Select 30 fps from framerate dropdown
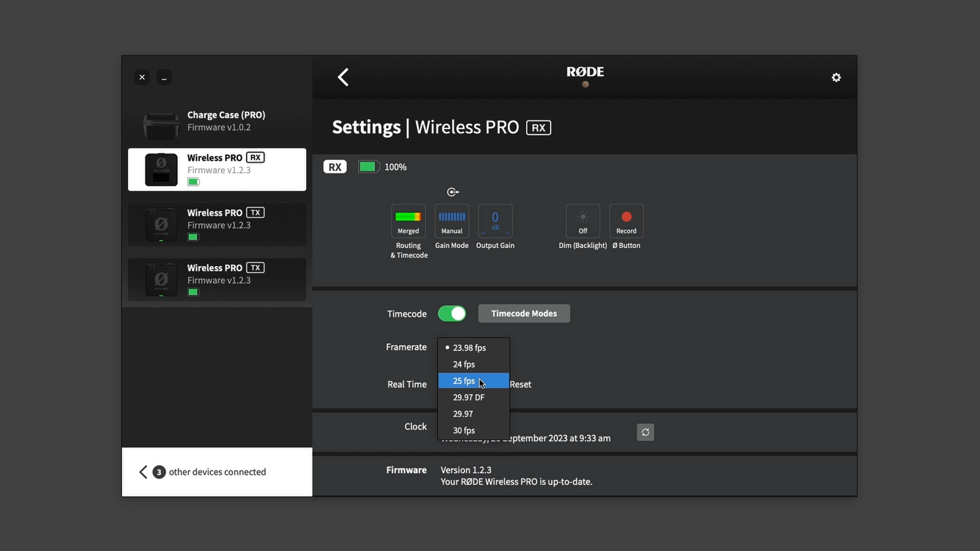Image resolution: width=980 pixels, height=551 pixels. [x=464, y=430]
